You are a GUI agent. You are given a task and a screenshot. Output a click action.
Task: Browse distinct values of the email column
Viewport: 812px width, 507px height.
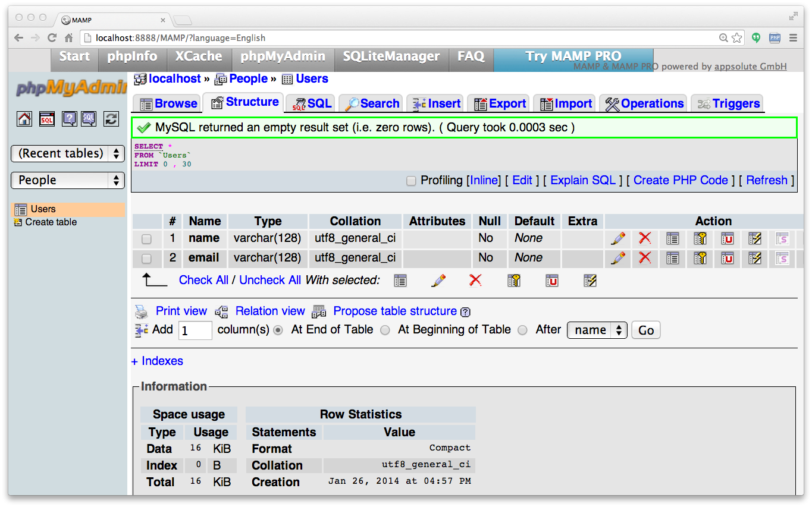click(x=672, y=258)
